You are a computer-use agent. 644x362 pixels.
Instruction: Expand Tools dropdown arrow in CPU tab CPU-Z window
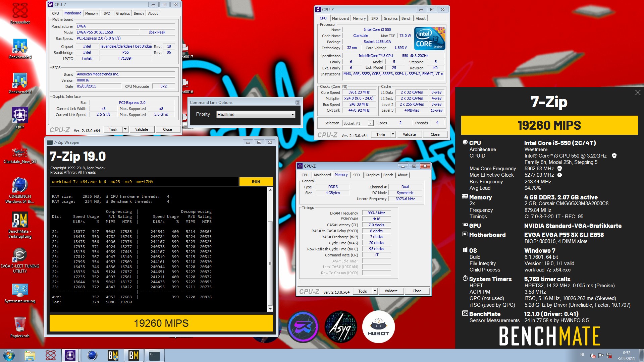[393, 134]
